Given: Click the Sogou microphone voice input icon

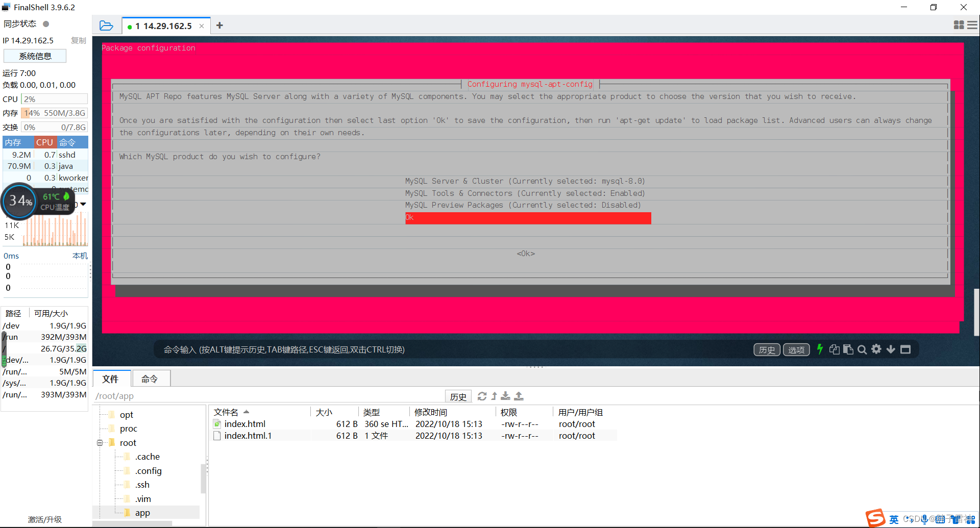Looking at the screenshot, I should coord(924,519).
